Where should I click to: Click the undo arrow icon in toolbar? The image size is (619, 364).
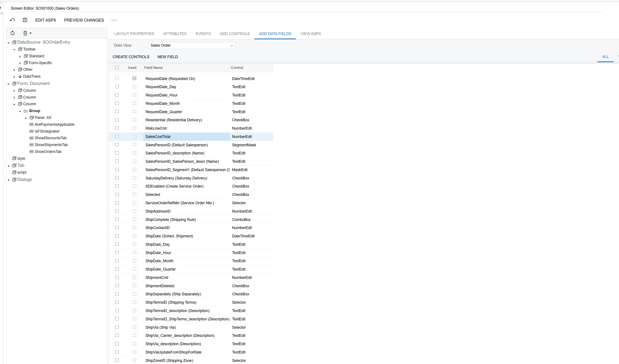coord(12,20)
